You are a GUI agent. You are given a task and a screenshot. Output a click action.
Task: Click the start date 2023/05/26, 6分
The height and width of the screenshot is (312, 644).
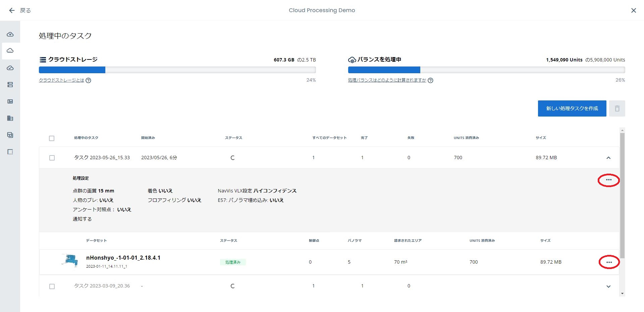159,158
